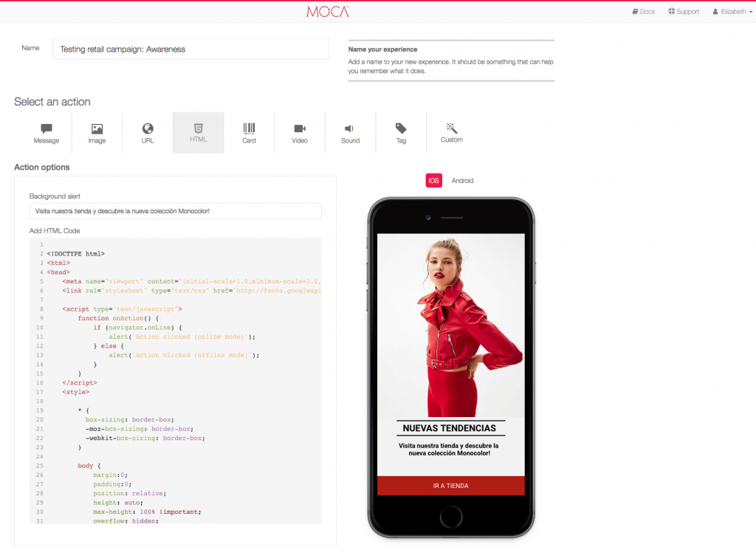756x547 pixels.
Task: Open the Support link
Action: pyautogui.click(x=683, y=12)
